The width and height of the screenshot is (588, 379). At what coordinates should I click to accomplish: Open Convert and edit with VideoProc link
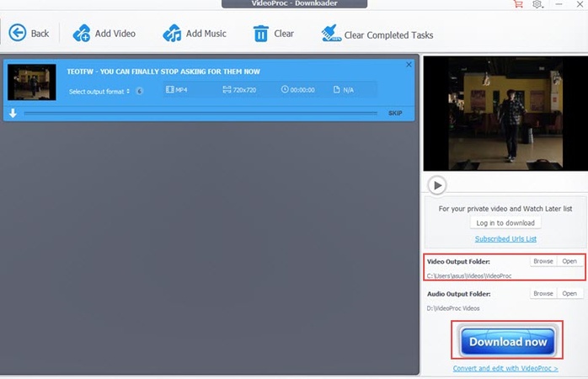click(505, 369)
